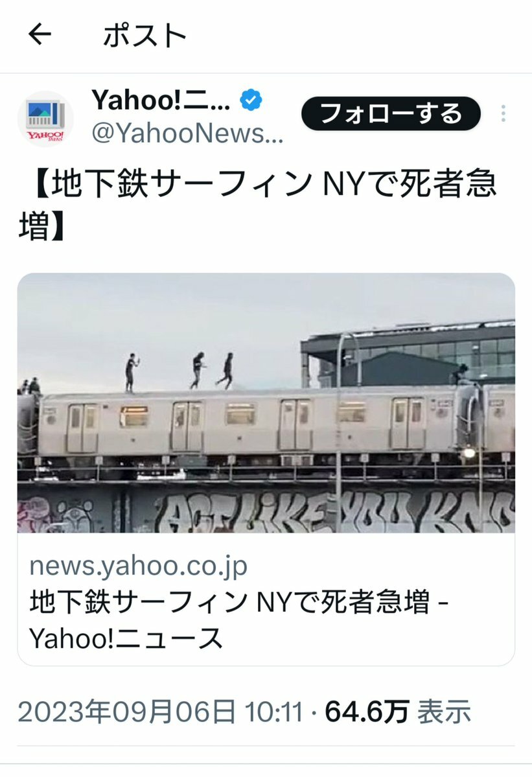Click the timestamp 2023年09月06日 10:11
Screen dimensions: 532x777
tap(160, 712)
